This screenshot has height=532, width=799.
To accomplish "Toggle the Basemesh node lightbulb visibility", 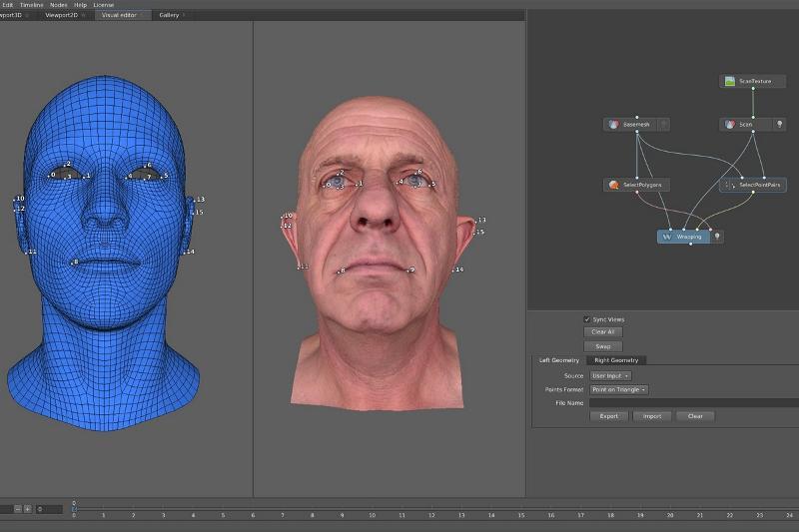I will coord(663,125).
